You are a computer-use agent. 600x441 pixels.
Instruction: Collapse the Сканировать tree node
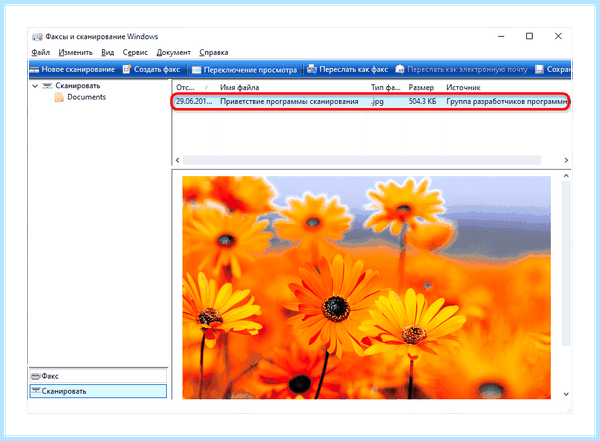point(35,86)
